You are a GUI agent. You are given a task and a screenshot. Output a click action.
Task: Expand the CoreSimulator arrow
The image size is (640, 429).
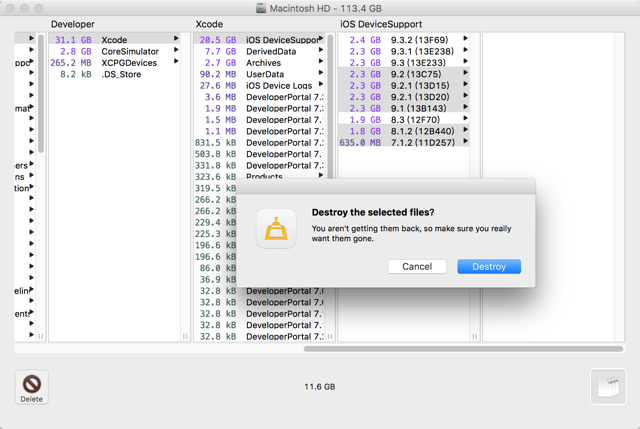[176, 50]
